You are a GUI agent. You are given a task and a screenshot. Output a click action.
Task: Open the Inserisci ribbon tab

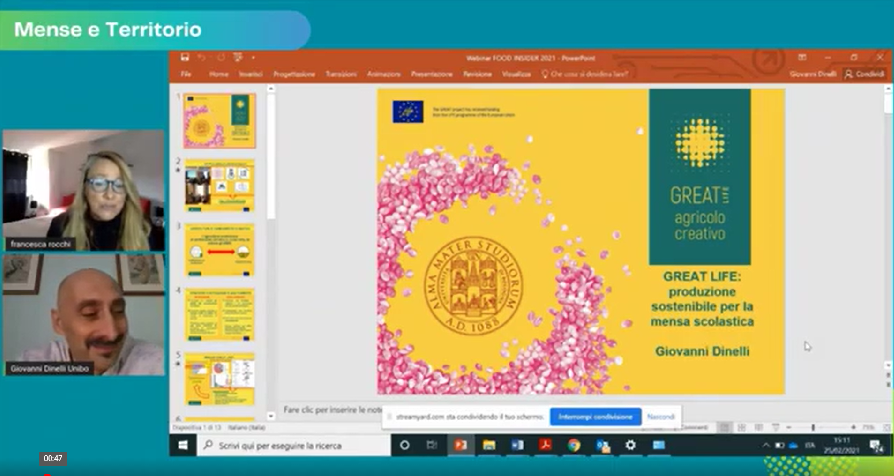pyautogui.click(x=250, y=74)
